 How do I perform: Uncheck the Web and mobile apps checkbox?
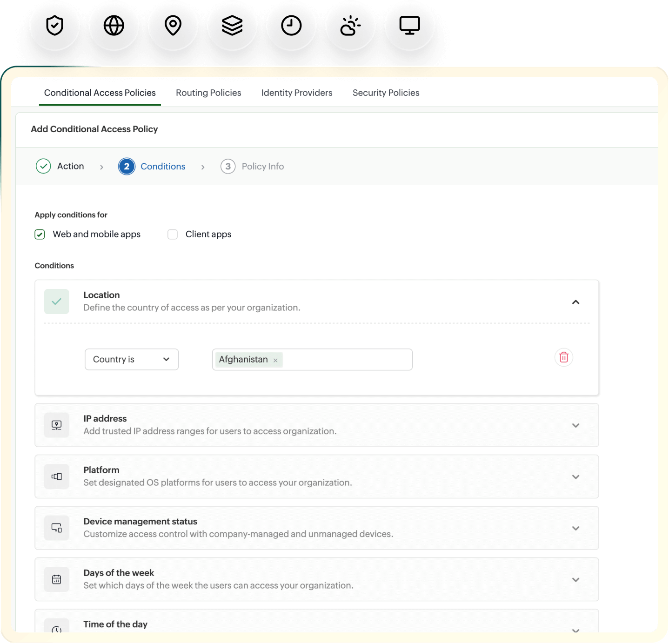click(x=40, y=235)
